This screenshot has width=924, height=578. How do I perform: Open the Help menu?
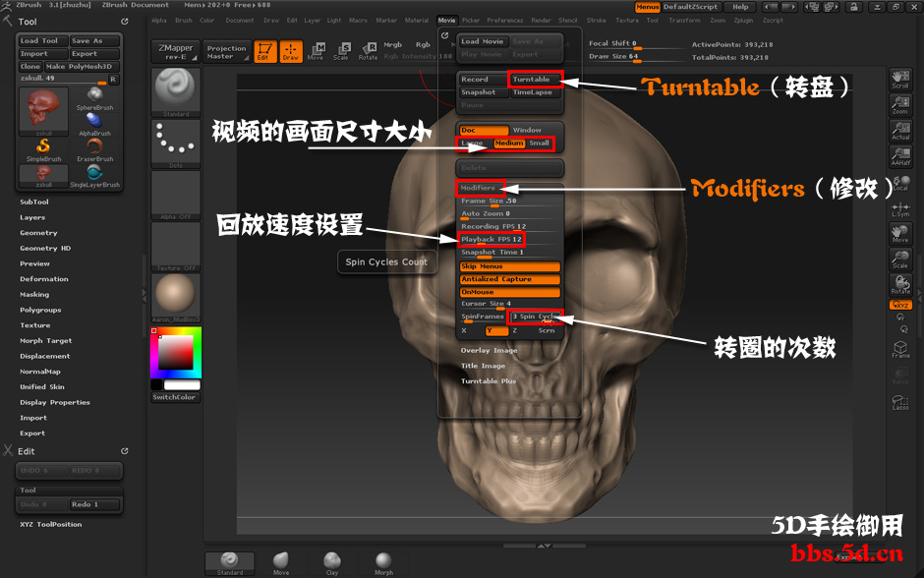pos(740,7)
